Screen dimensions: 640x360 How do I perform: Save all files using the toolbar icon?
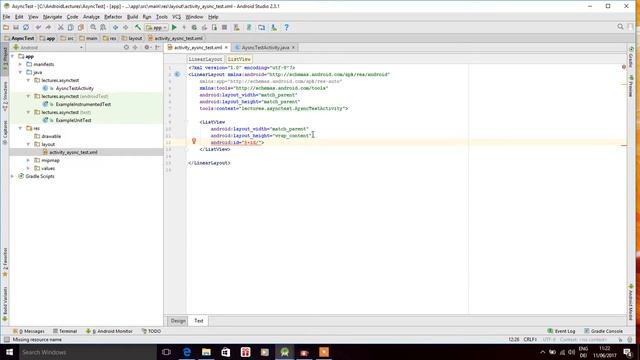[x=16, y=27]
